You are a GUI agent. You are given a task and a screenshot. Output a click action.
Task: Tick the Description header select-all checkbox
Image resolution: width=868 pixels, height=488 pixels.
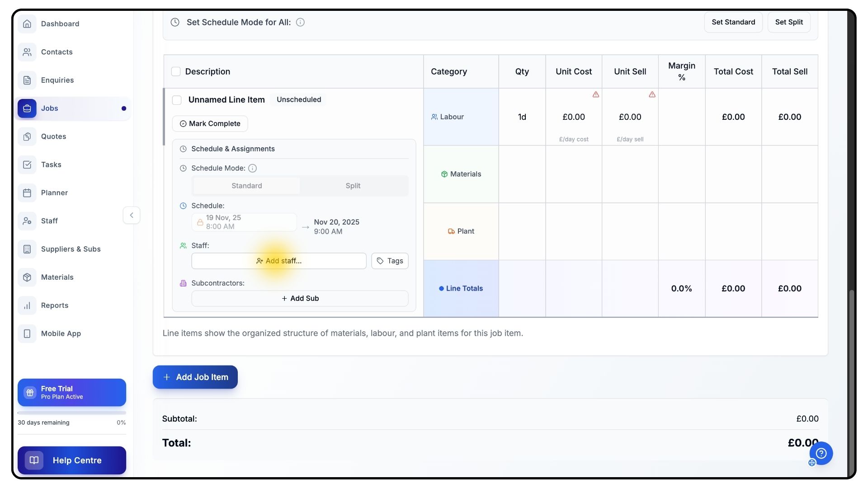click(x=176, y=71)
